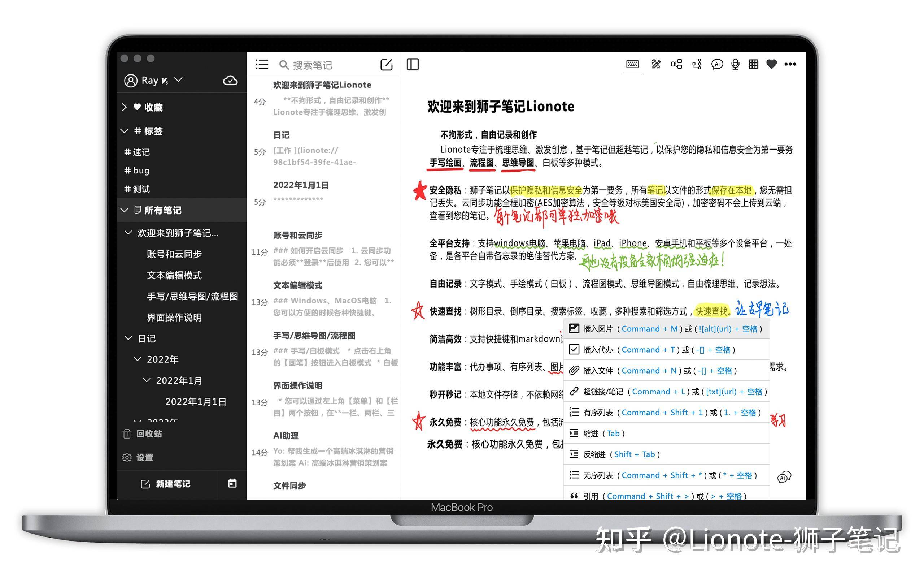This screenshot has height=578, width=924.
Task: Open the 界面操作说明 note in the note list
Action: pos(324,399)
